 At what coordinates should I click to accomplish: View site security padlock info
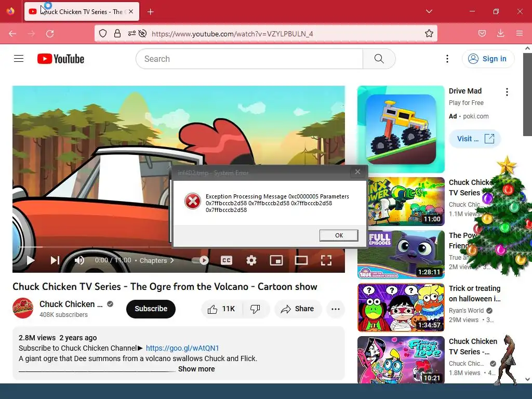coord(117,34)
